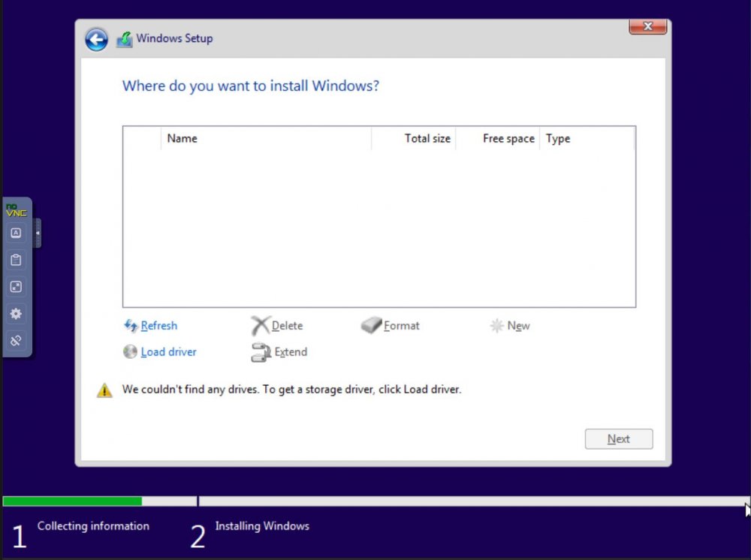Click the Free space column header
This screenshot has height=560, width=751.
point(498,138)
